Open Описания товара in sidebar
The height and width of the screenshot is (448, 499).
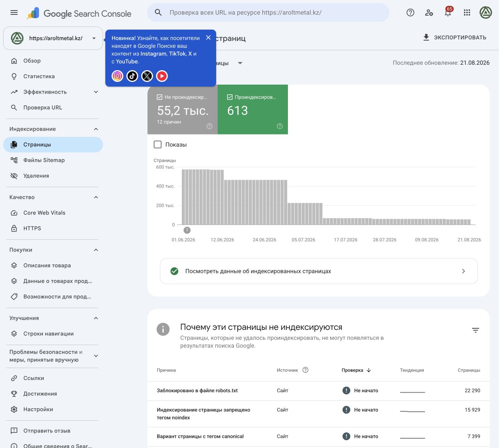tap(53, 266)
